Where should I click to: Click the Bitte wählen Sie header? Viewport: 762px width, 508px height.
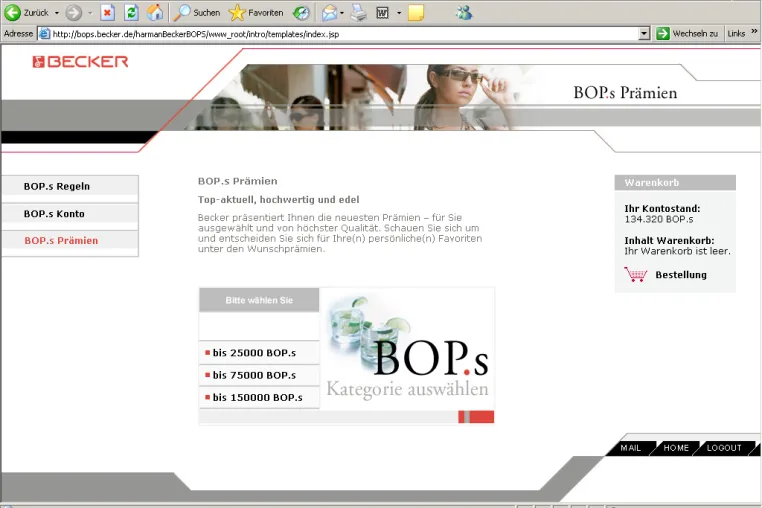tap(259, 300)
